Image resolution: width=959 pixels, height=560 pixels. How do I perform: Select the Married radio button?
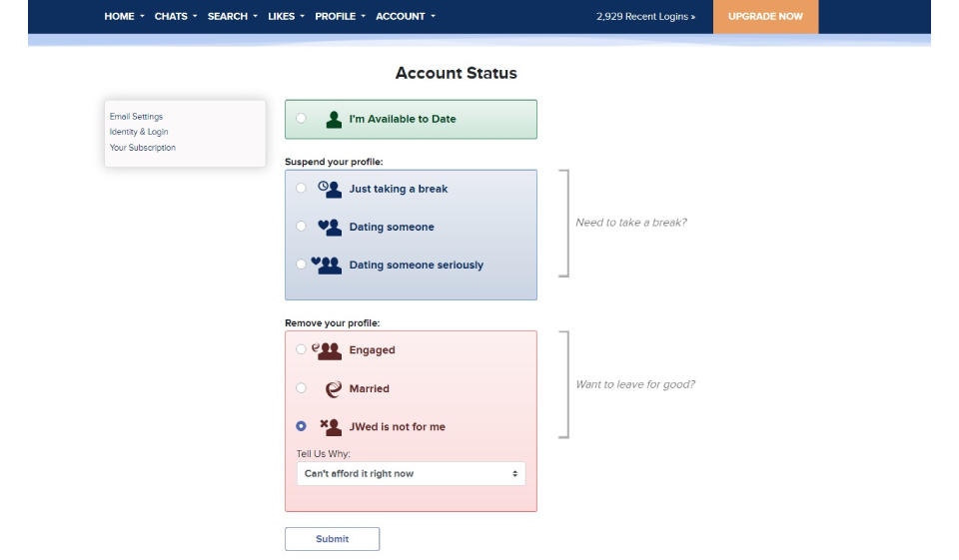(x=301, y=388)
